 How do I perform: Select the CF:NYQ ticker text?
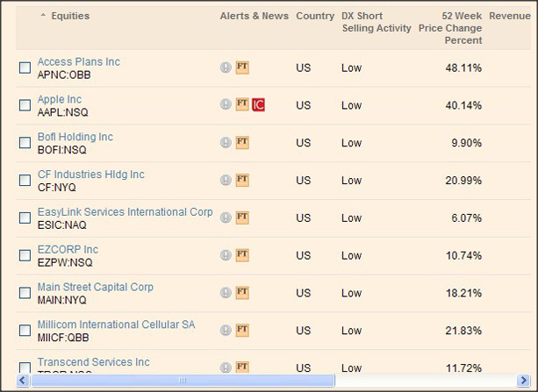(57, 188)
